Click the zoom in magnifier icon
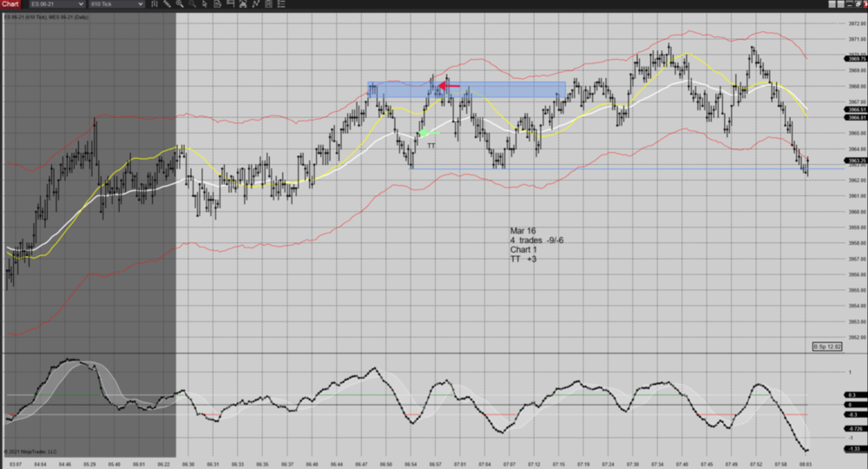868x469 pixels. [180, 4]
